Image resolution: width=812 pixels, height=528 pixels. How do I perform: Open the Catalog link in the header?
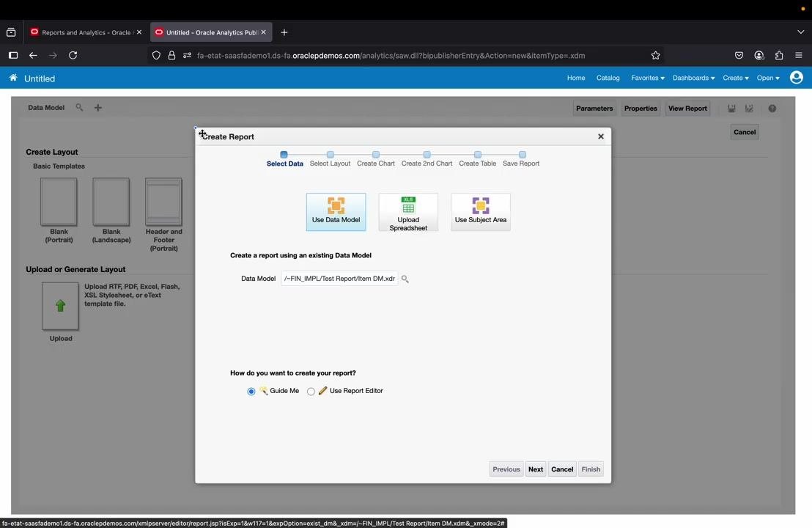(x=608, y=78)
